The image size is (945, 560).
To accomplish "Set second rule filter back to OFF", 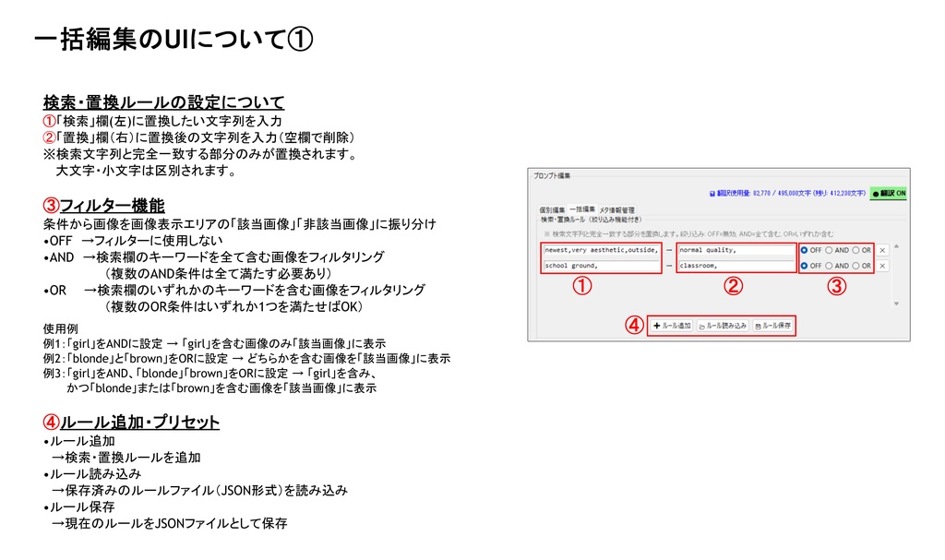I will tap(804, 265).
